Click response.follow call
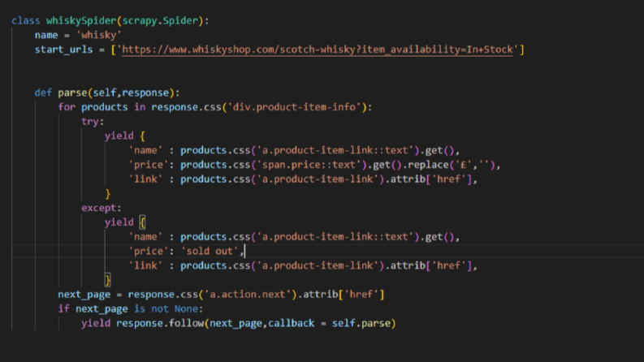644x362 pixels. click(x=160, y=323)
